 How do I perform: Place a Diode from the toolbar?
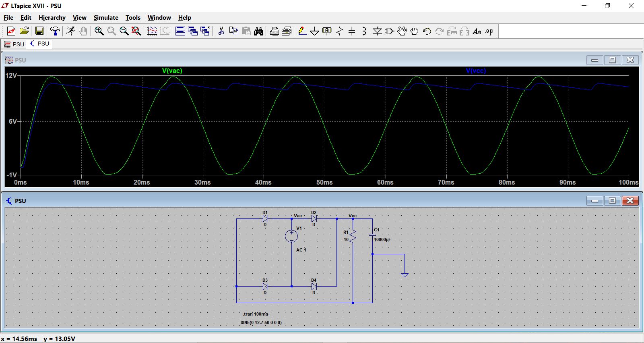pos(377,31)
